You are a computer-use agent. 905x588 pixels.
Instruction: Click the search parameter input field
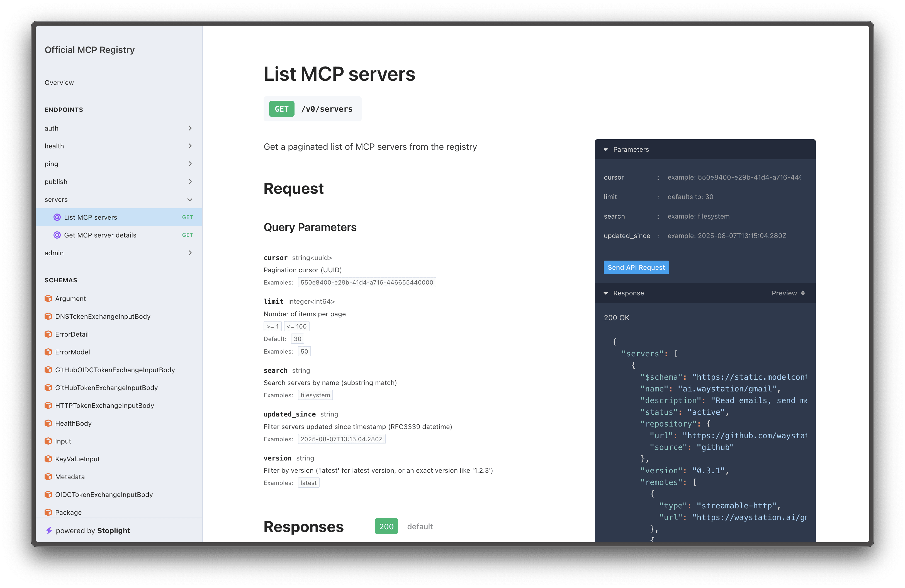tap(734, 216)
